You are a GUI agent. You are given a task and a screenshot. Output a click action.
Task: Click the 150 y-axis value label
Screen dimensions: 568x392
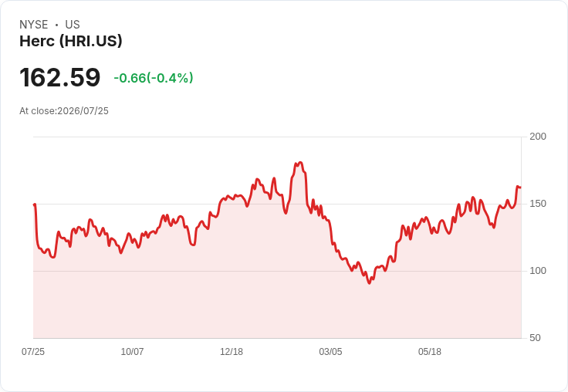(x=538, y=204)
